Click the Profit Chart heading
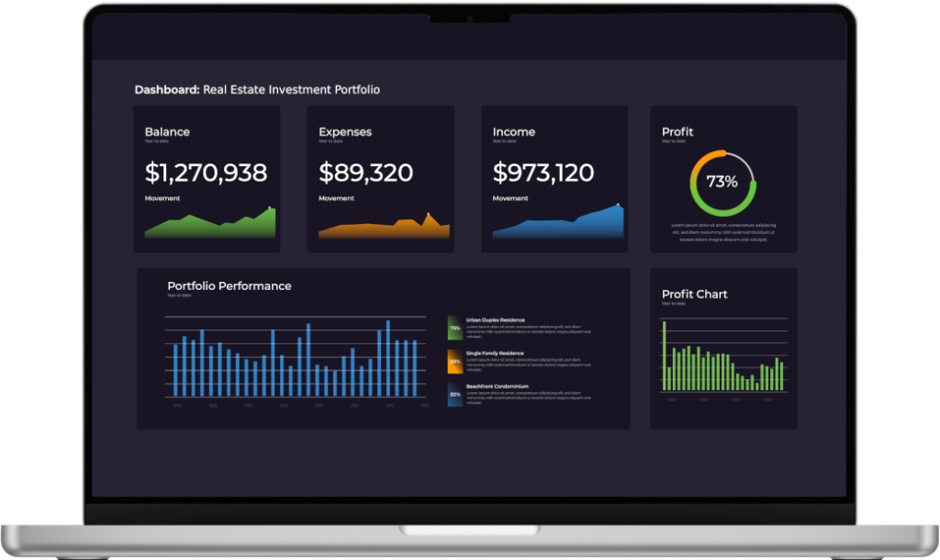Screen dimensions: 940x560 tap(694, 294)
